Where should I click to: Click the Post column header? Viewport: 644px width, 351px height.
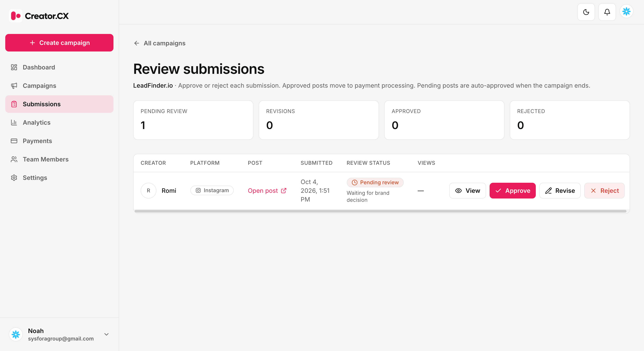coord(255,163)
